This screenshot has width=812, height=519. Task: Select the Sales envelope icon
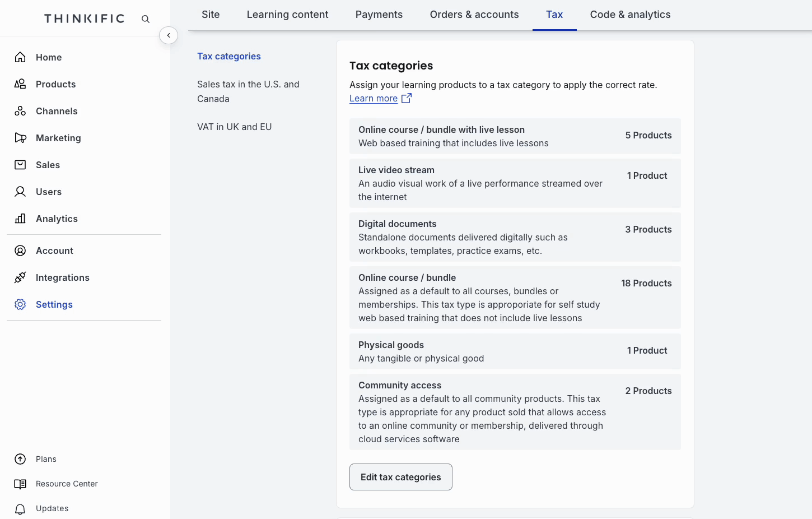[x=20, y=164]
